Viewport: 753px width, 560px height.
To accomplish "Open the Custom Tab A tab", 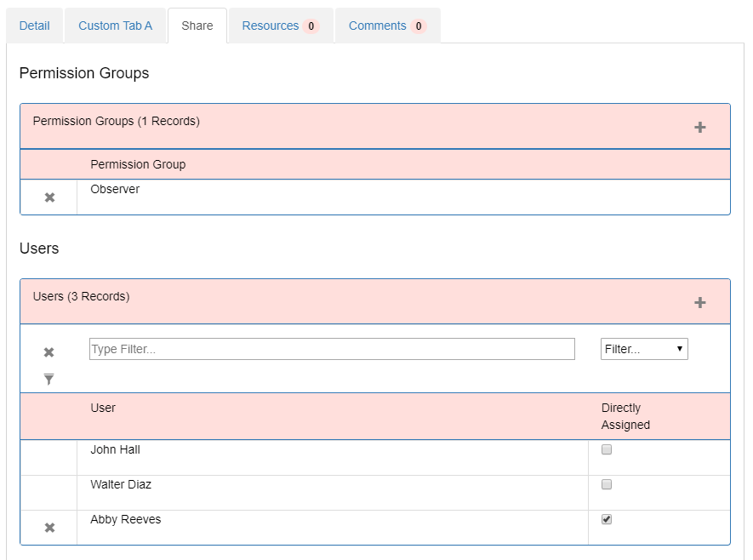I will (x=115, y=26).
